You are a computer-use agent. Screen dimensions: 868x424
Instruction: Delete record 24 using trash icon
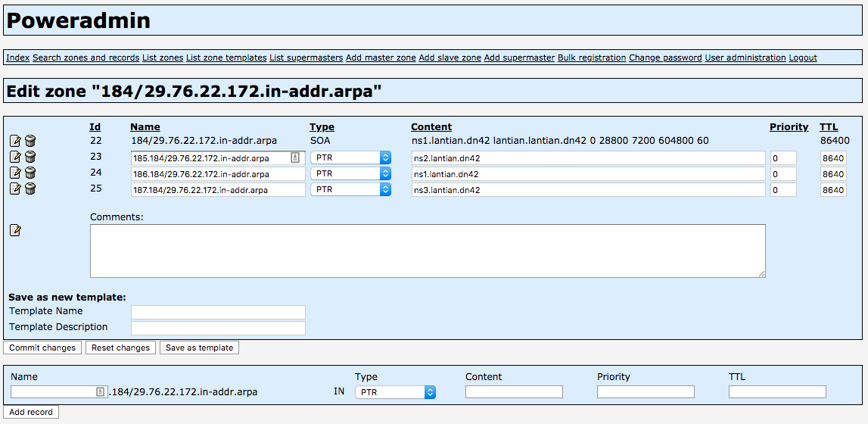(30, 173)
